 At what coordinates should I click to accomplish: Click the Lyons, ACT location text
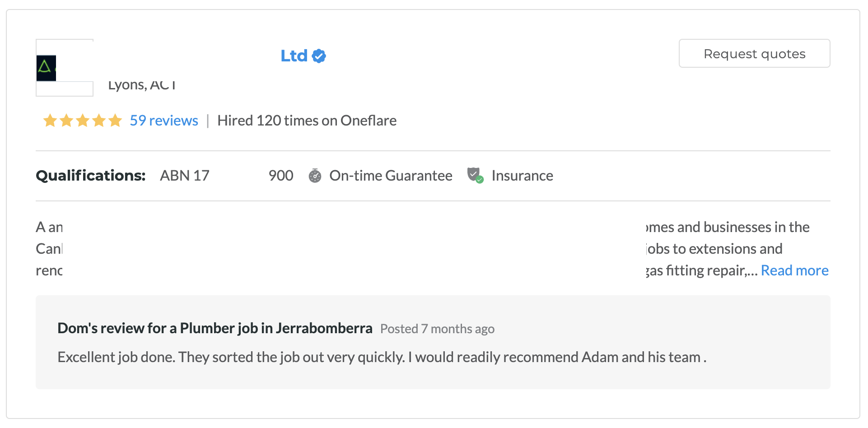142,85
